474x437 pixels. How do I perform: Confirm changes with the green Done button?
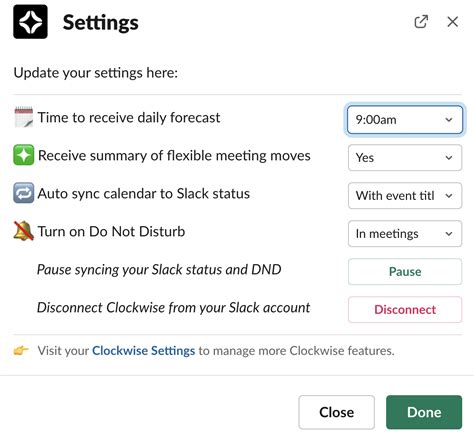pyautogui.click(x=424, y=412)
